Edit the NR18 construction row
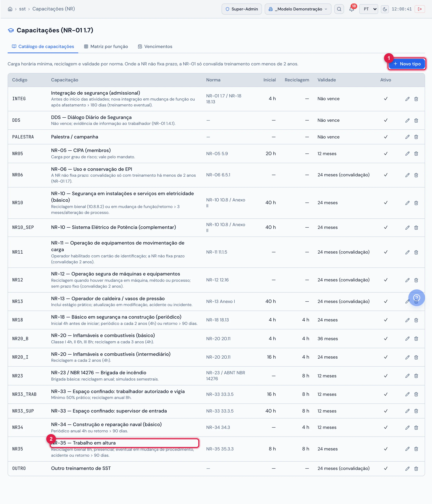The image size is (432, 504). click(407, 320)
